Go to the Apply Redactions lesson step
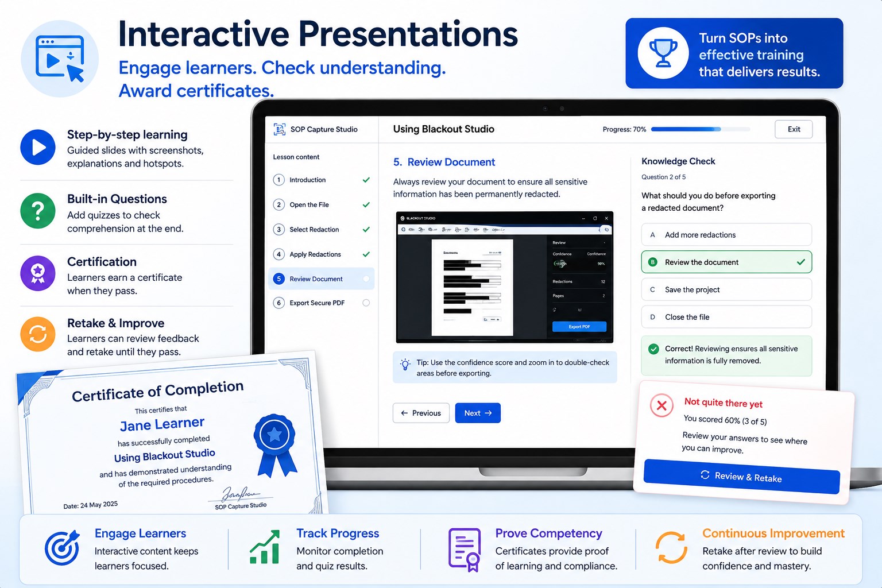The image size is (882, 588). 321,254
